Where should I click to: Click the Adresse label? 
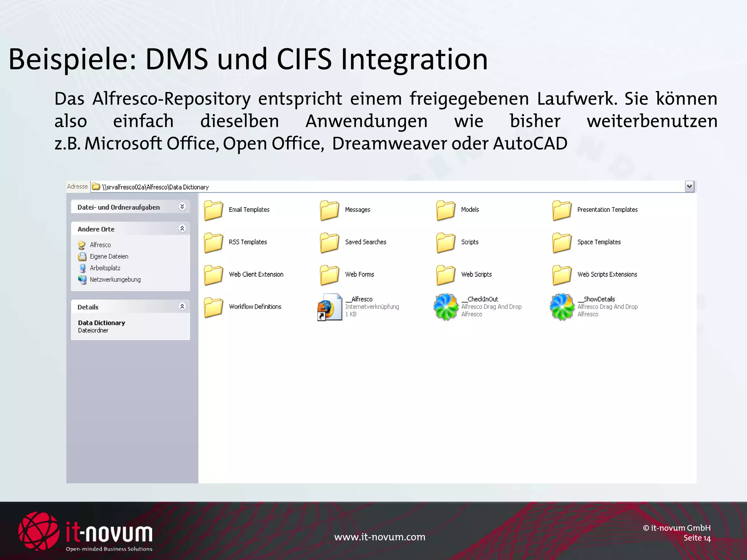tap(77, 187)
